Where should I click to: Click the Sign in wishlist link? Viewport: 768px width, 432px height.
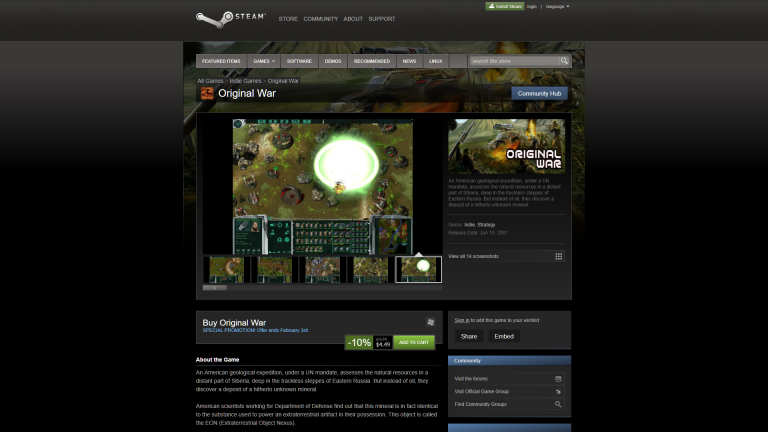pyautogui.click(x=461, y=320)
